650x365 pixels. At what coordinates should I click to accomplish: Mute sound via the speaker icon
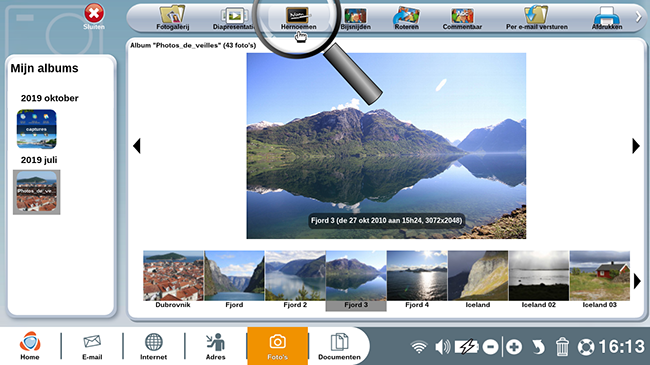pyautogui.click(x=442, y=347)
